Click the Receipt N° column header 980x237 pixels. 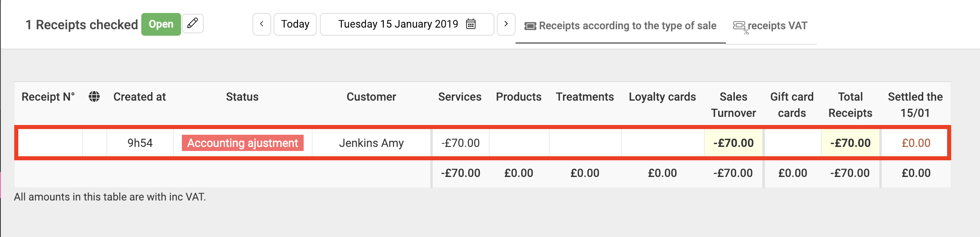tap(48, 97)
